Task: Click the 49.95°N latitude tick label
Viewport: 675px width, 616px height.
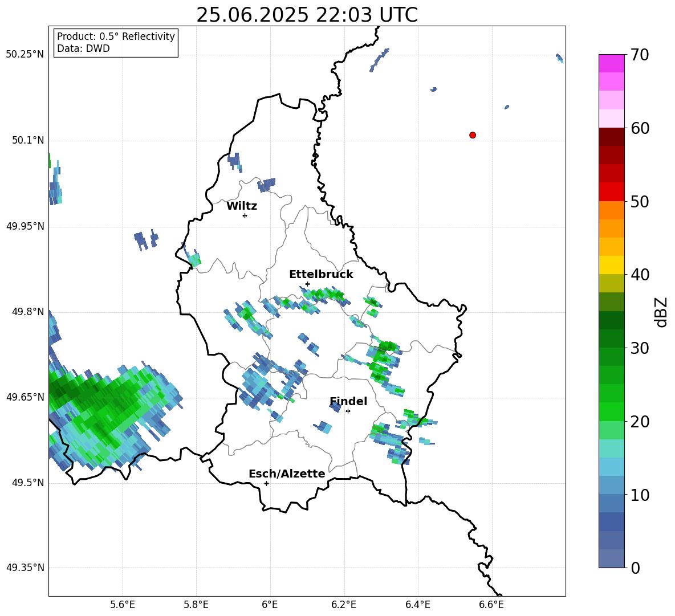Action: coord(25,226)
